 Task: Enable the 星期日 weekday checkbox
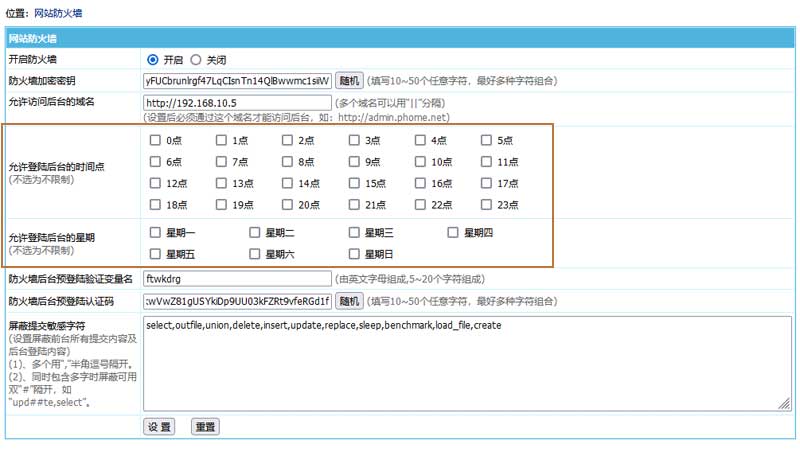click(x=354, y=254)
